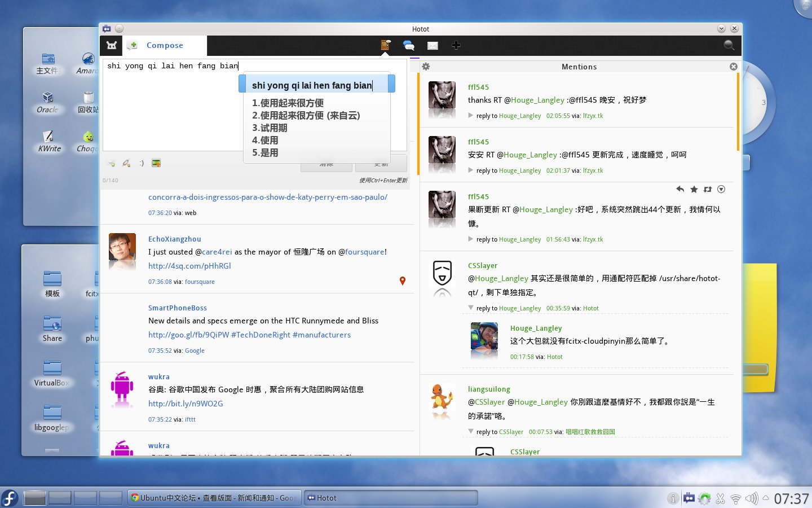Open the more-actions dropdown on the ffl545 tweet

721,189
